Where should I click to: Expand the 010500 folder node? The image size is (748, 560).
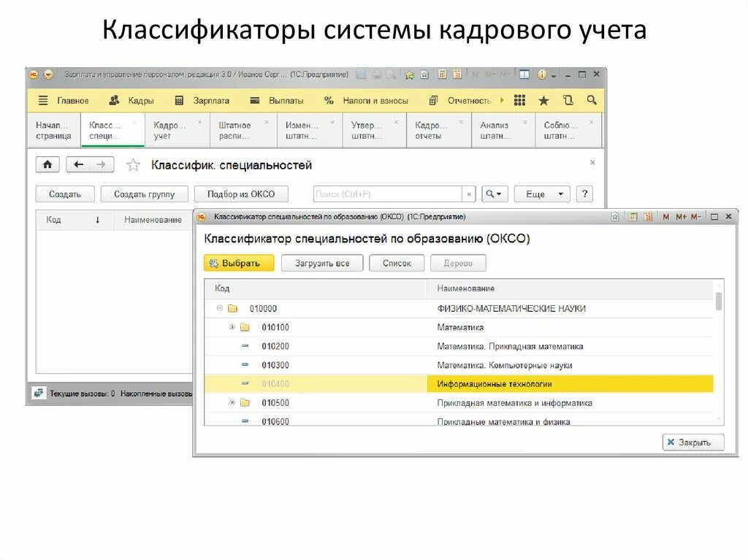[x=232, y=402]
